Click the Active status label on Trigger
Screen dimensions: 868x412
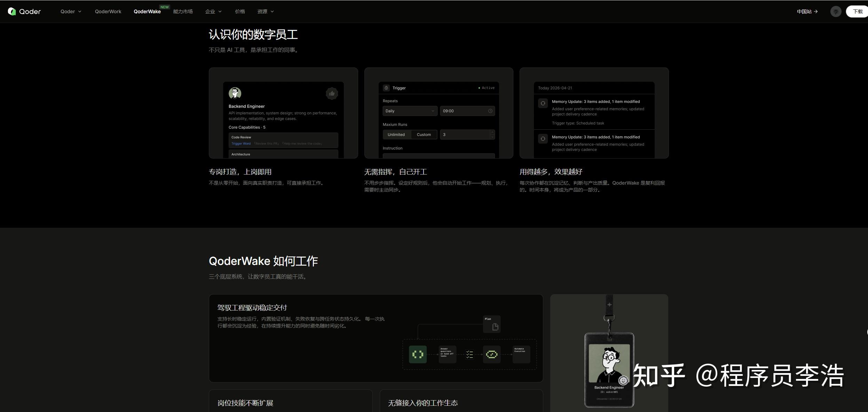(486, 88)
